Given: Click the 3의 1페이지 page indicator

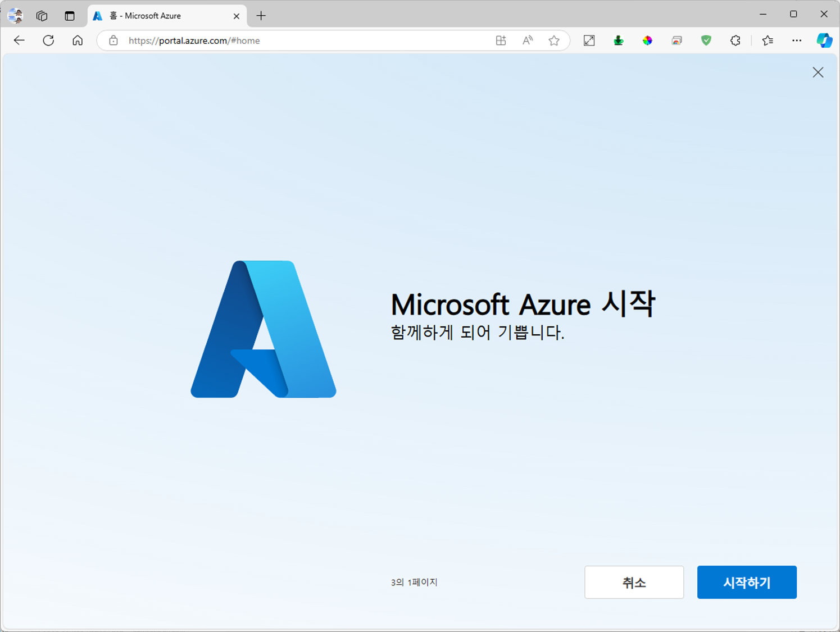Looking at the screenshot, I should click(414, 583).
